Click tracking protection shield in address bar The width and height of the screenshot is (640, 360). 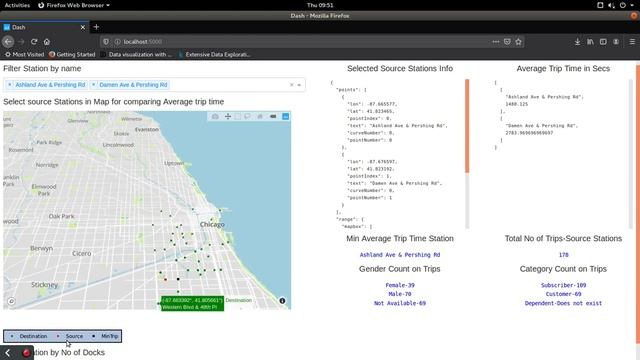pyautogui.click(x=106, y=42)
